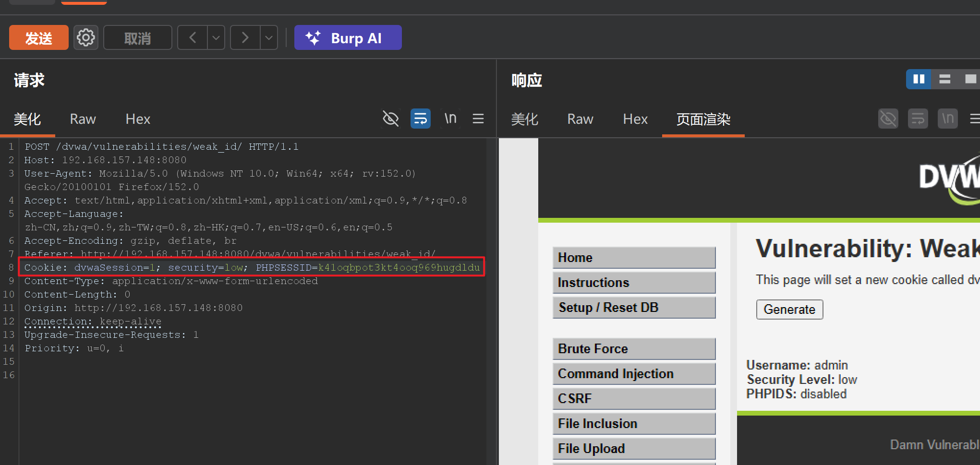Toggle newline \n display in response panel
The height and width of the screenshot is (465, 980).
coord(948,119)
